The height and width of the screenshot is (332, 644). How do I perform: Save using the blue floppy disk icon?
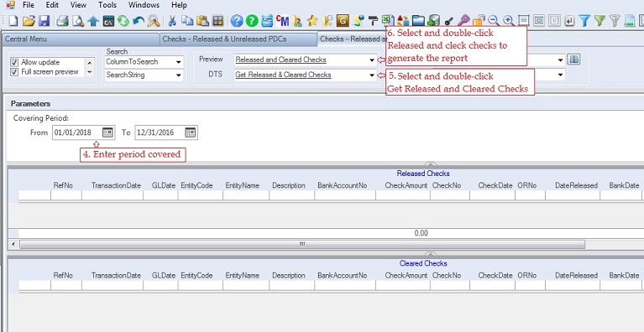(x=44, y=20)
